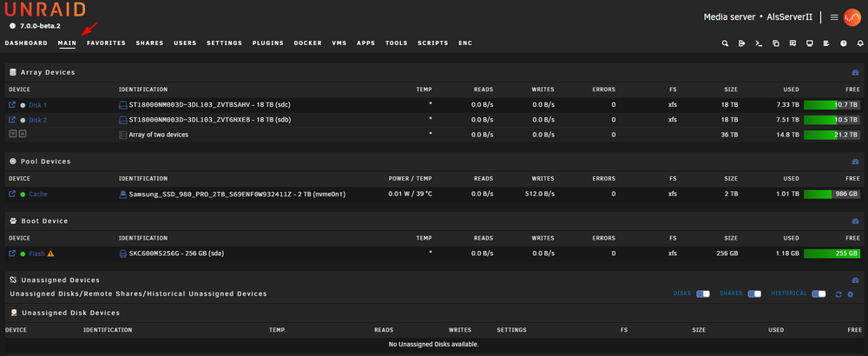
Task: Open the Disk 2 link
Action: pyautogui.click(x=37, y=120)
